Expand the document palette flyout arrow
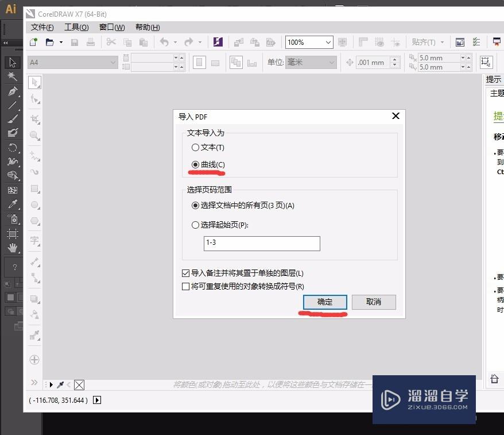The width and height of the screenshot is (504, 435). pos(51,385)
